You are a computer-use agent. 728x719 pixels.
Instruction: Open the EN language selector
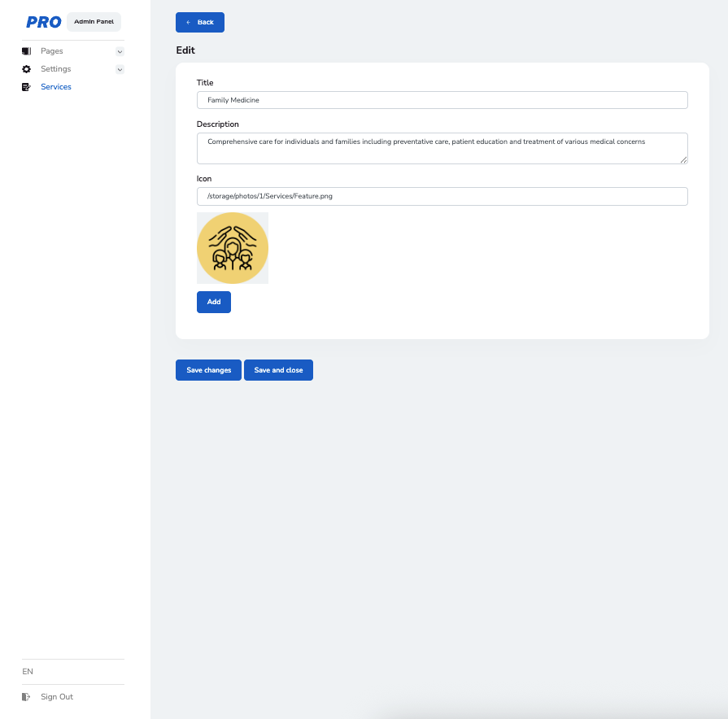point(28,672)
